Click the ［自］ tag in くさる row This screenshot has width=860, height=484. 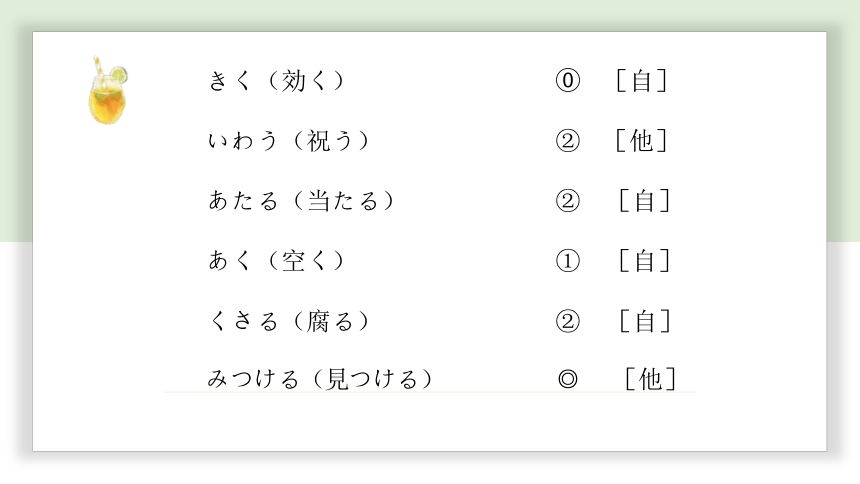645,321
